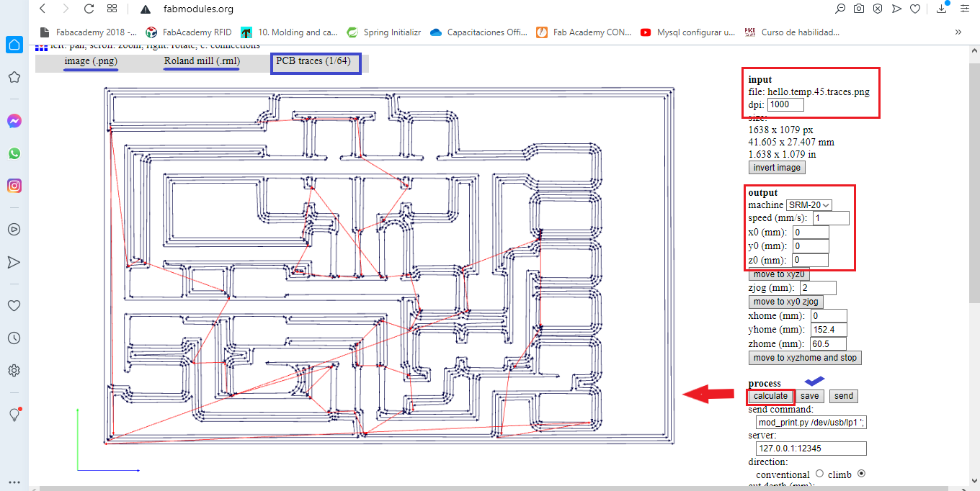Viewport: 980px width, 491px height.
Task: Open browser history clock icon
Action: (x=14, y=338)
